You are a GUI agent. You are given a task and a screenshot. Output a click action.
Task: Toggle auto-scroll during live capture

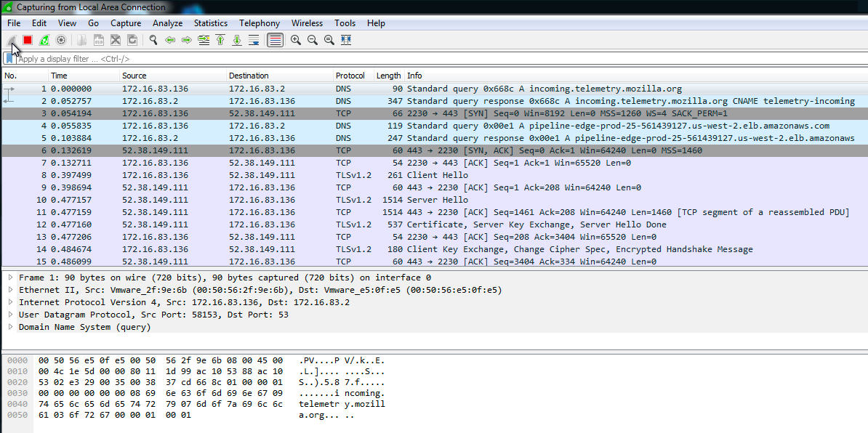[x=254, y=40]
